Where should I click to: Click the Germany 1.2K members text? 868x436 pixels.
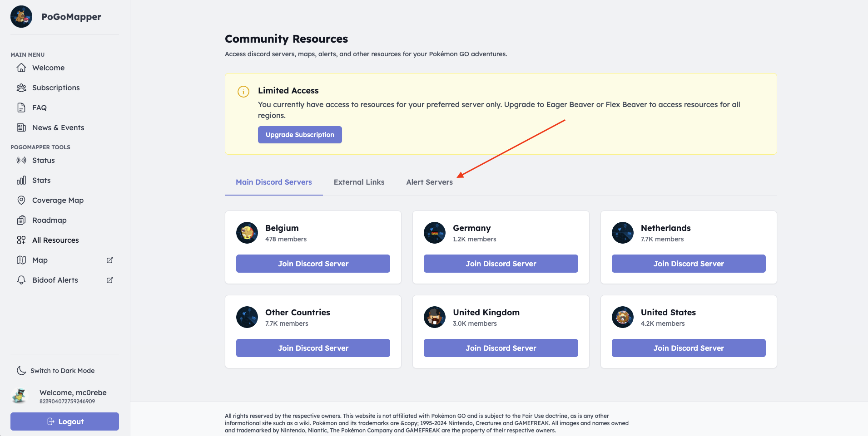[474, 239]
